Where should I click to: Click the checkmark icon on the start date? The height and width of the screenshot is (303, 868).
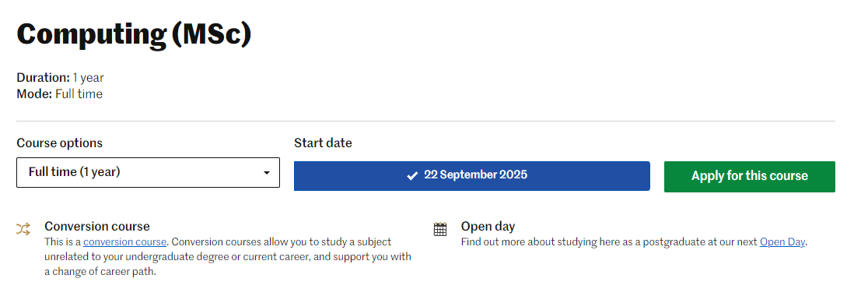point(412,176)
